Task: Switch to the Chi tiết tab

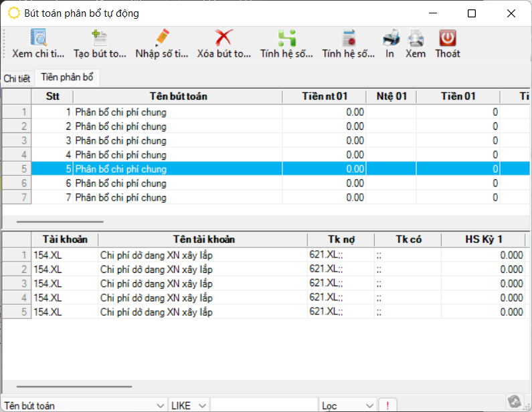Action: point(17,78)
